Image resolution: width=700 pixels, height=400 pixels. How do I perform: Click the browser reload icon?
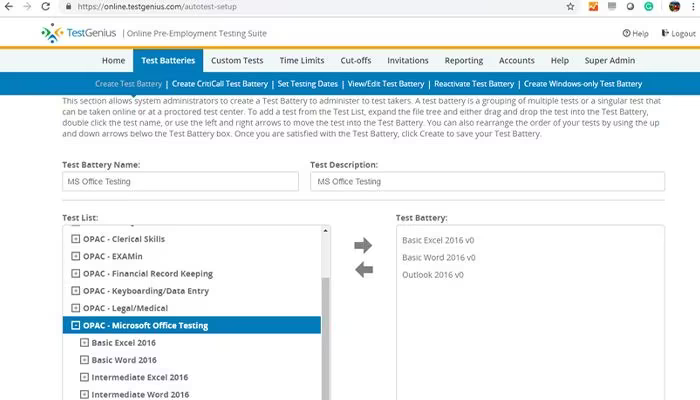[46, 7]
